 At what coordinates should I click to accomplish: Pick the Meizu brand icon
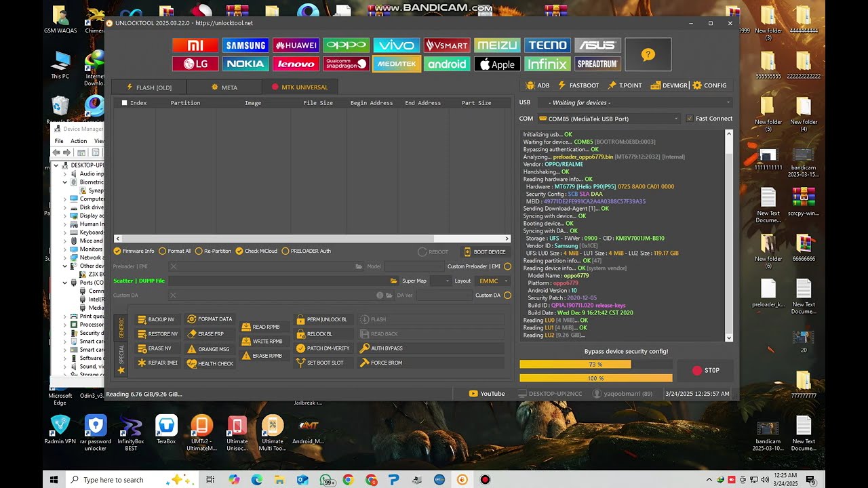point(497,45)
